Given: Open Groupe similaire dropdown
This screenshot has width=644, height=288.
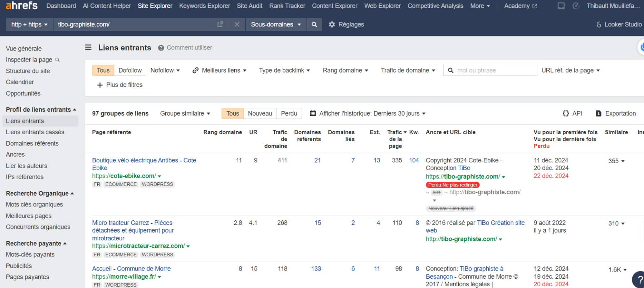Looking at the screenshot, I should click(185, 113).
